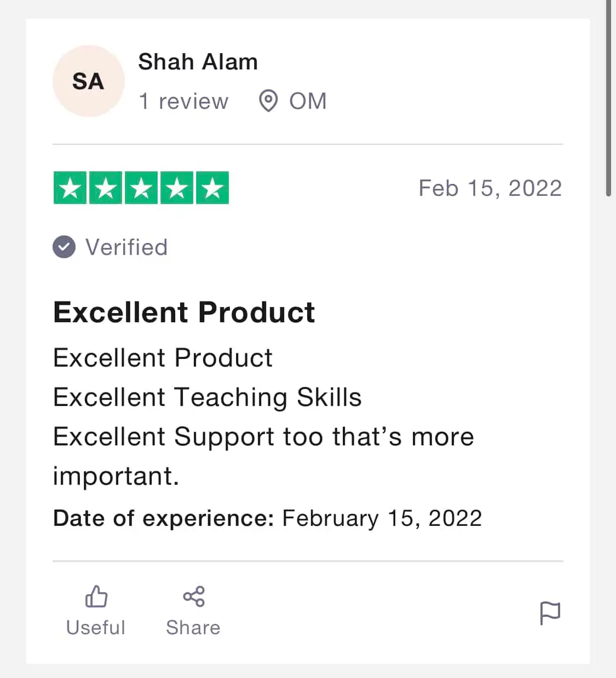
Task: Click the 'Date of experience' line
Action: coord(268,518)
